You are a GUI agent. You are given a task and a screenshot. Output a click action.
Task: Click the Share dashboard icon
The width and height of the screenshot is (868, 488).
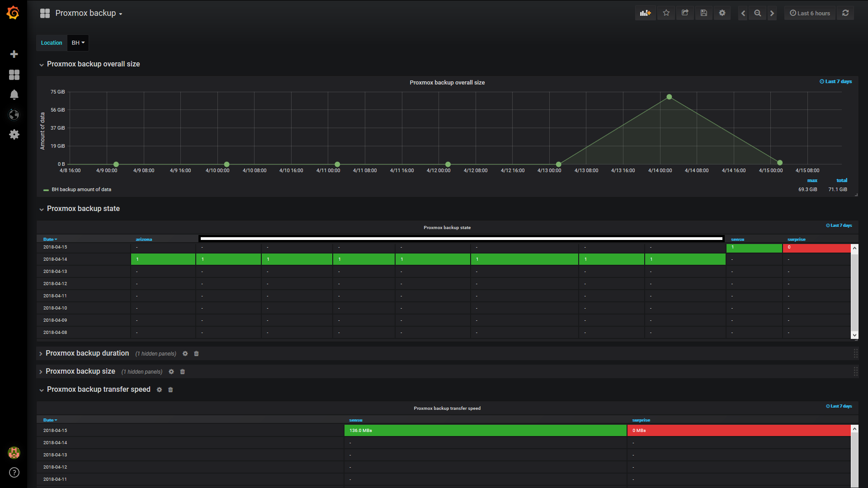pyautogui.click(x=685, y=13)
